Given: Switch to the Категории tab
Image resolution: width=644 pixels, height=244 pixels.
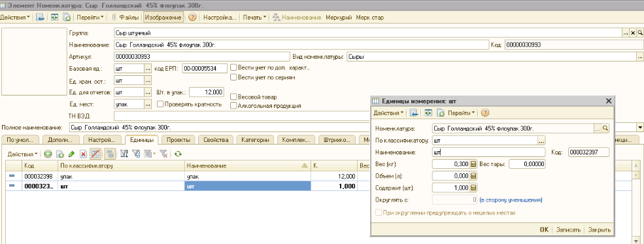Looking at the screenshot, I should point(255,140).
